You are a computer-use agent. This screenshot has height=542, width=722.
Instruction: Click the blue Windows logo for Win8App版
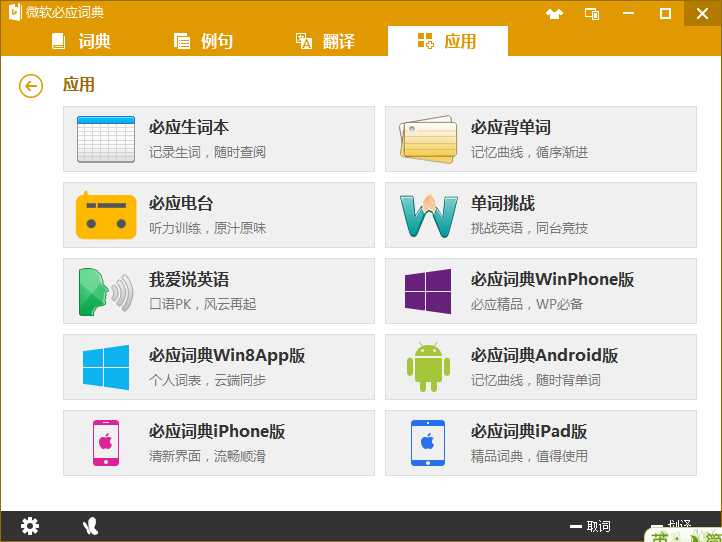point(106,367)
